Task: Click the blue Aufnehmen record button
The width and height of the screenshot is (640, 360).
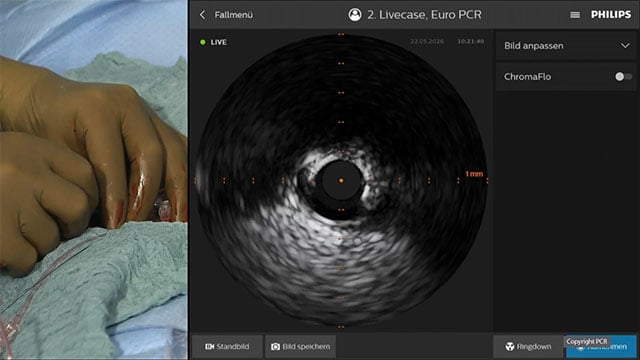Action: coord(601,347)
